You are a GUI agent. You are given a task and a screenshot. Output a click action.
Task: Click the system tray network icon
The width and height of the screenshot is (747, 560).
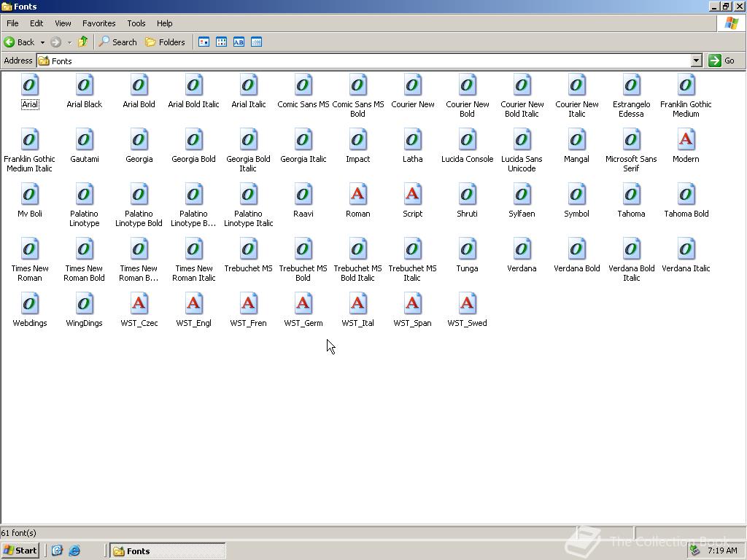click(x=694, y=551)
